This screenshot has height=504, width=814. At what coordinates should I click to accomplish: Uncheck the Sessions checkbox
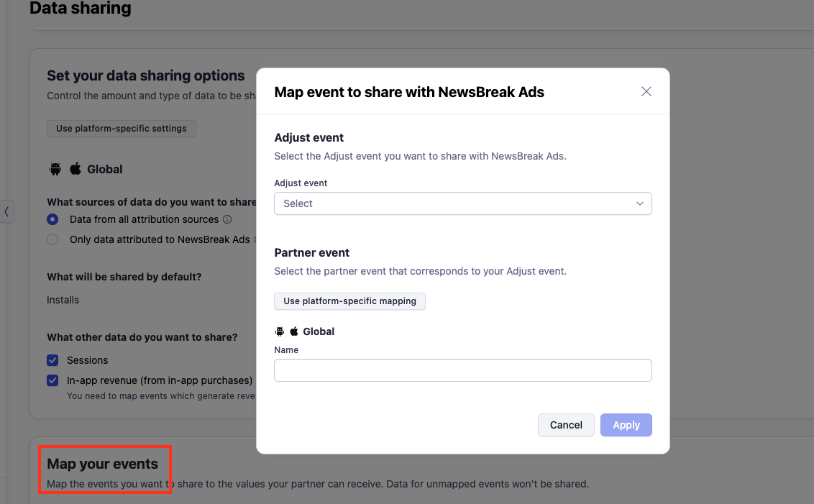coord(52,360)
